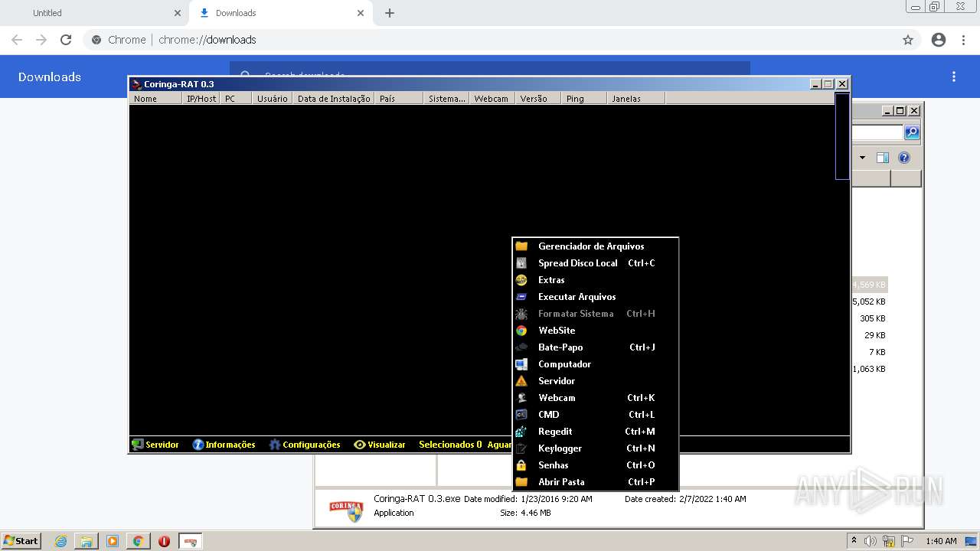Click Configurações button in RAT status bar

click(305, 445)
